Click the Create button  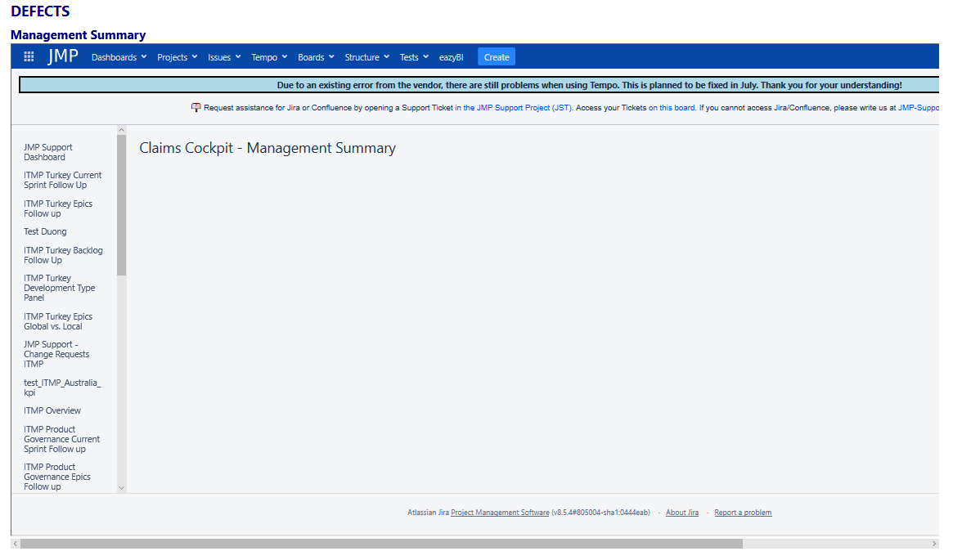[x=497, y=57]
